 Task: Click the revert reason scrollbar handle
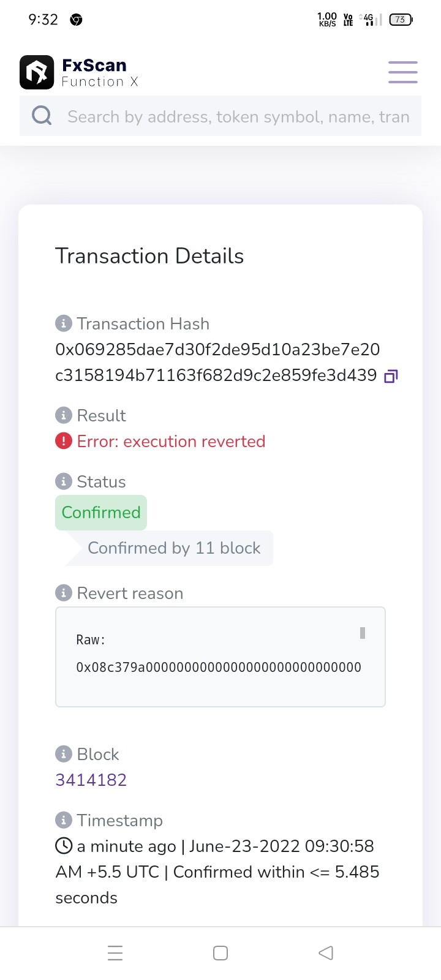(x=363, y=633)
